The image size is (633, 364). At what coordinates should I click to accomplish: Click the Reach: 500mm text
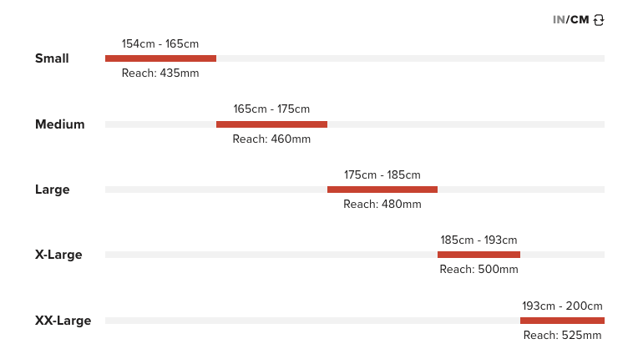(479, 270)
